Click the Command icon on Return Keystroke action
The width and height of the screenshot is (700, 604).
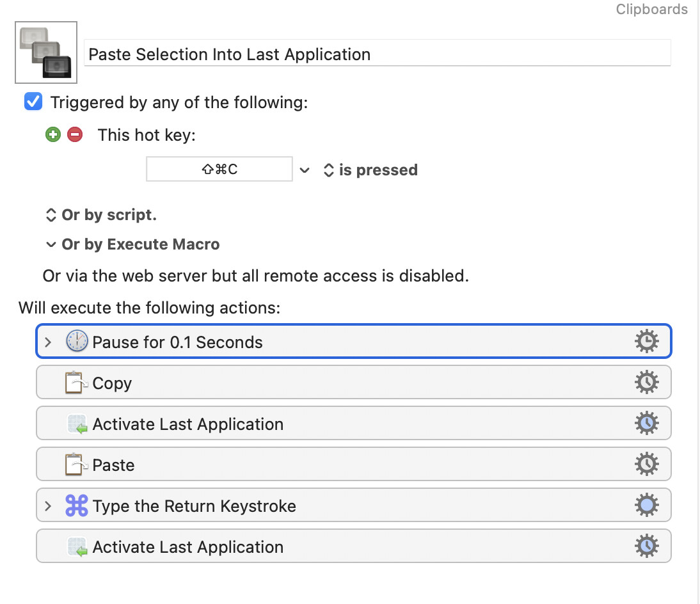(x=77, y=506)
